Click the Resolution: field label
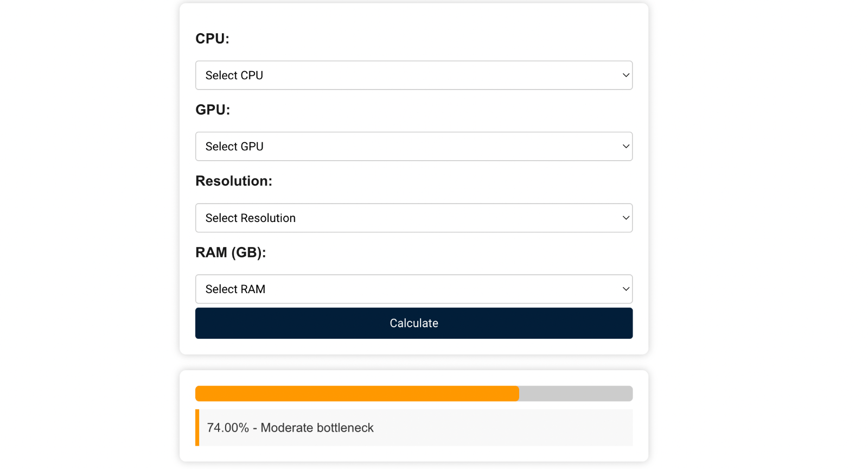868x469 pixels. point(233,181)
